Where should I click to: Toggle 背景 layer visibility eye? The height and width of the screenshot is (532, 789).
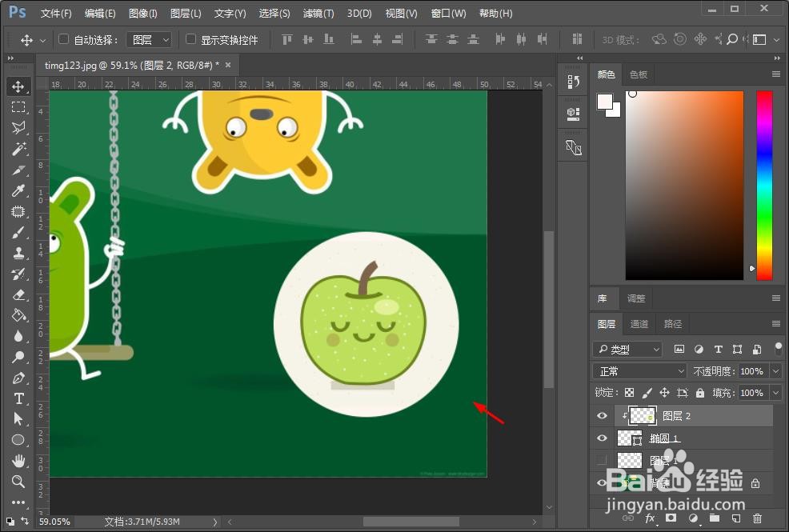(x=602, y=482)
